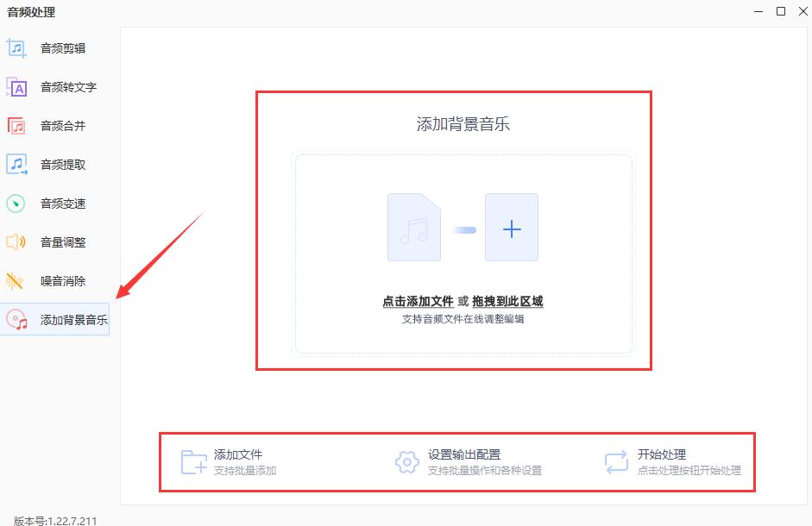Select the 音频合并 sidebar icon
Screen dimensions: 812x526
pos(16,125)
